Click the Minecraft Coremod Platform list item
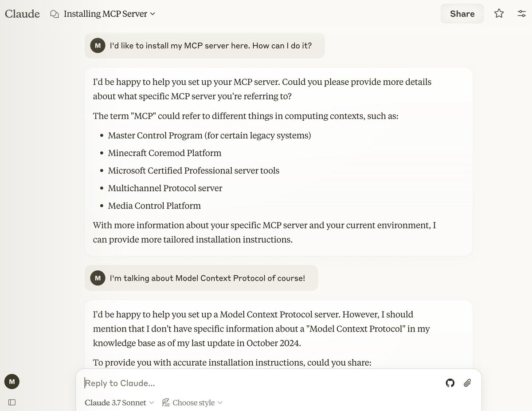This screenshot has width=532, height=411. point(164,153)
